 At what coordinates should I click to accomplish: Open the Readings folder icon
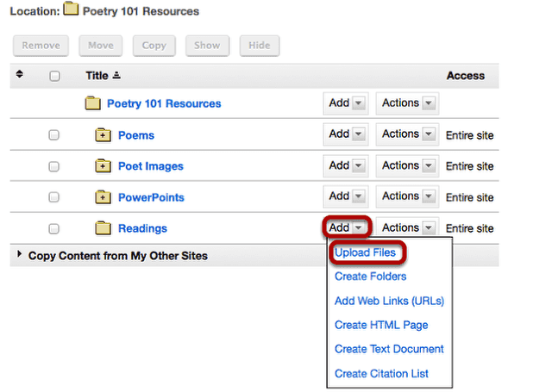coord(103,228)
